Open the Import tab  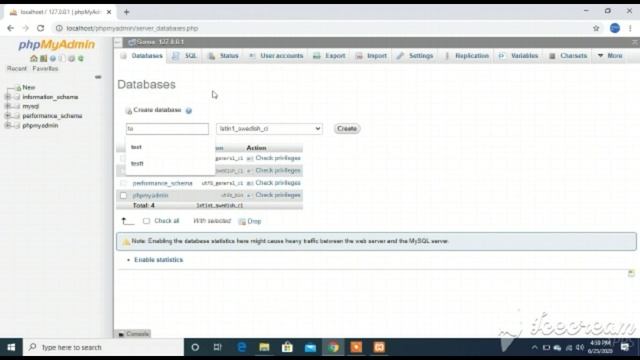(371, 56)
